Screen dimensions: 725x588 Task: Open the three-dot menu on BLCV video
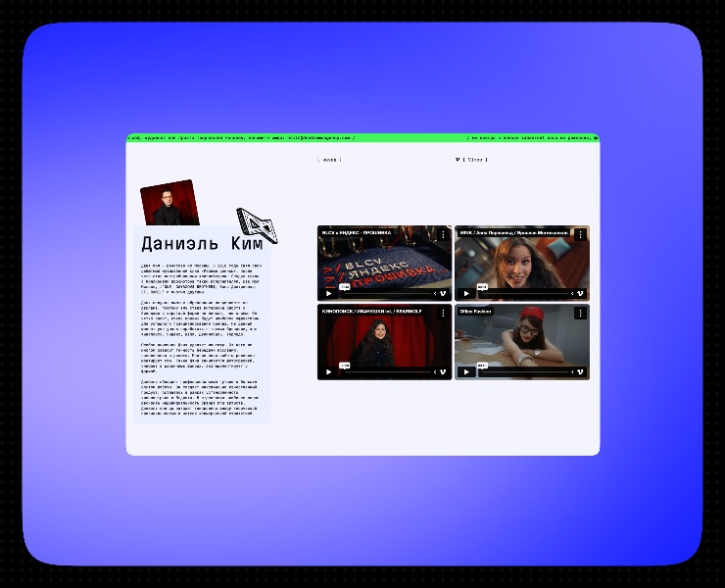tap(443, 234)
